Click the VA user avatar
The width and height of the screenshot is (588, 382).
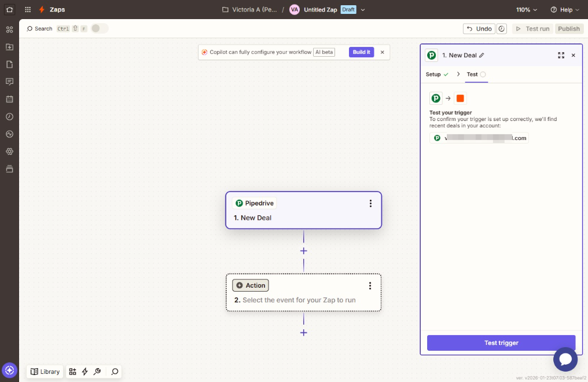pos(295,10)
